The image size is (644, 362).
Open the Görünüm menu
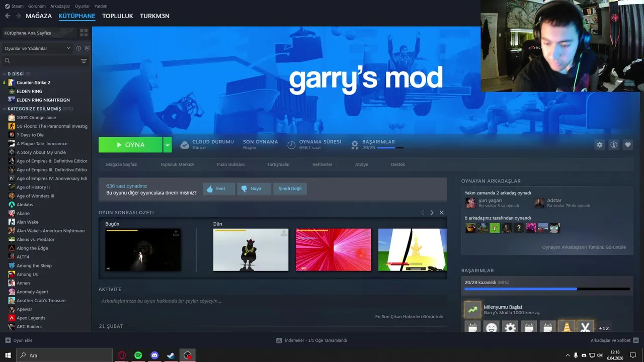pyautogui.click(x=37, y=6)
